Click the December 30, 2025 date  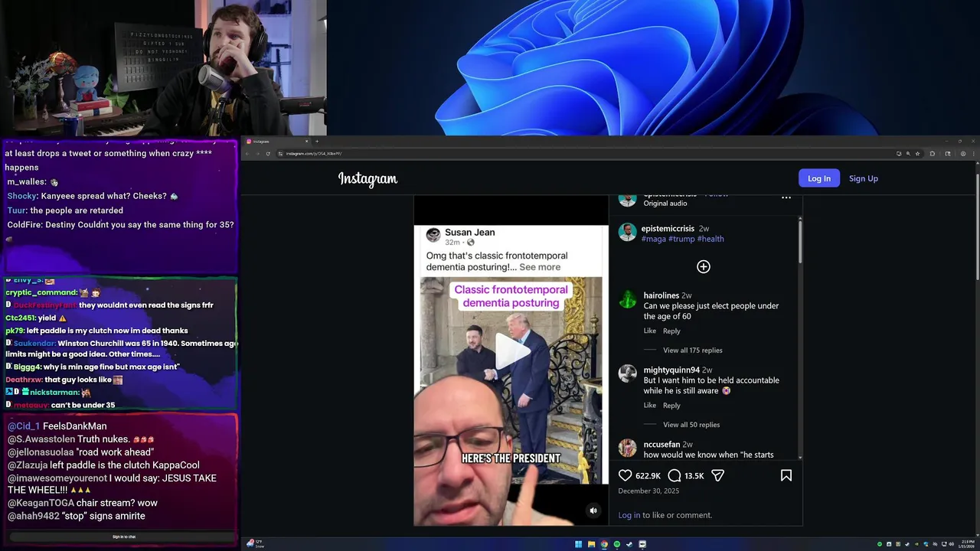[x=648, y=491]
